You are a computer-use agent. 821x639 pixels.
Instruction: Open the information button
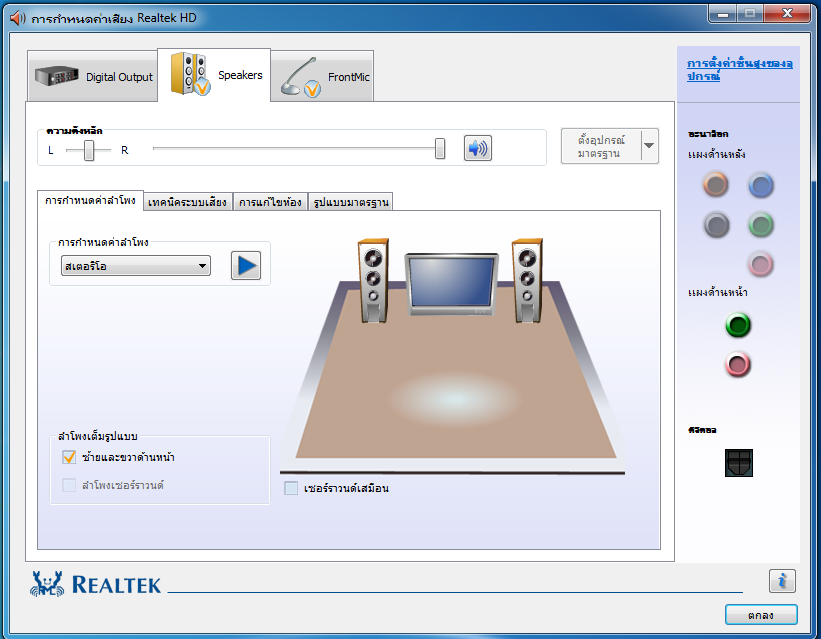(x=782, y=581)
